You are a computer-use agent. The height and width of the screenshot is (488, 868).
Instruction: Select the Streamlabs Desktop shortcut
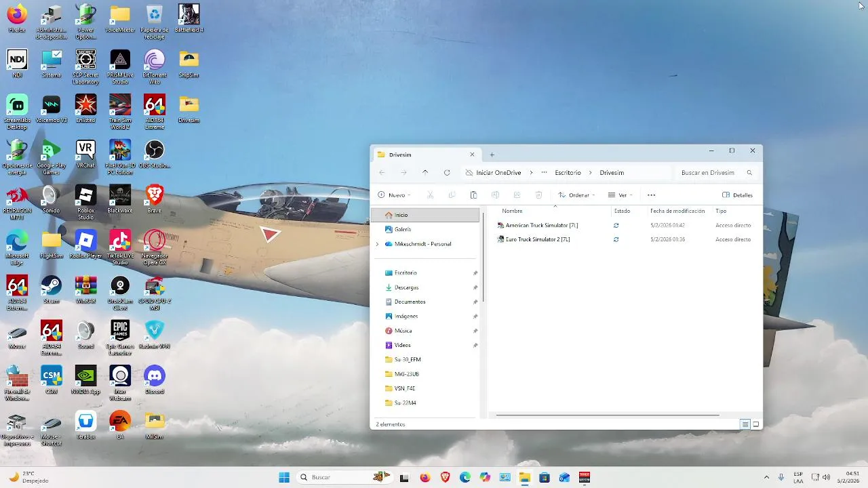(17, 112)
